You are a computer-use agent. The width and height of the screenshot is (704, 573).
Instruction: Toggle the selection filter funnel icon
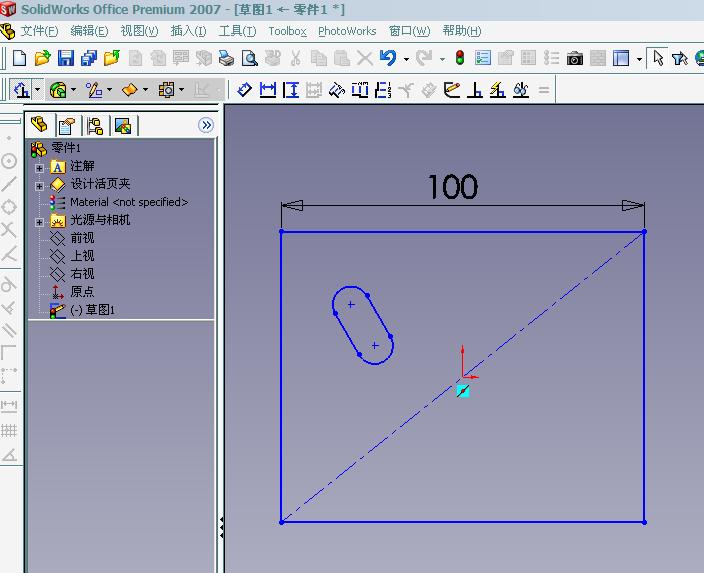pos(680,58)
